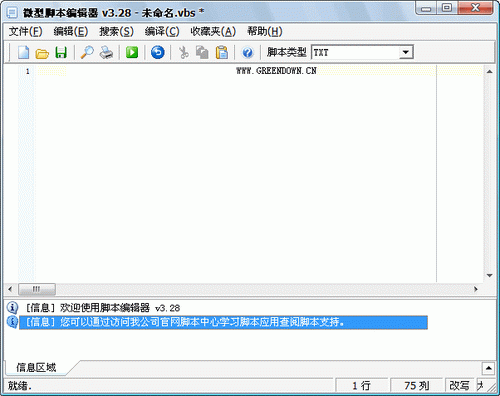Screen dimensions: 500x396
Task: Open the 收藏夹(A) menu
Action: point(213,32)
